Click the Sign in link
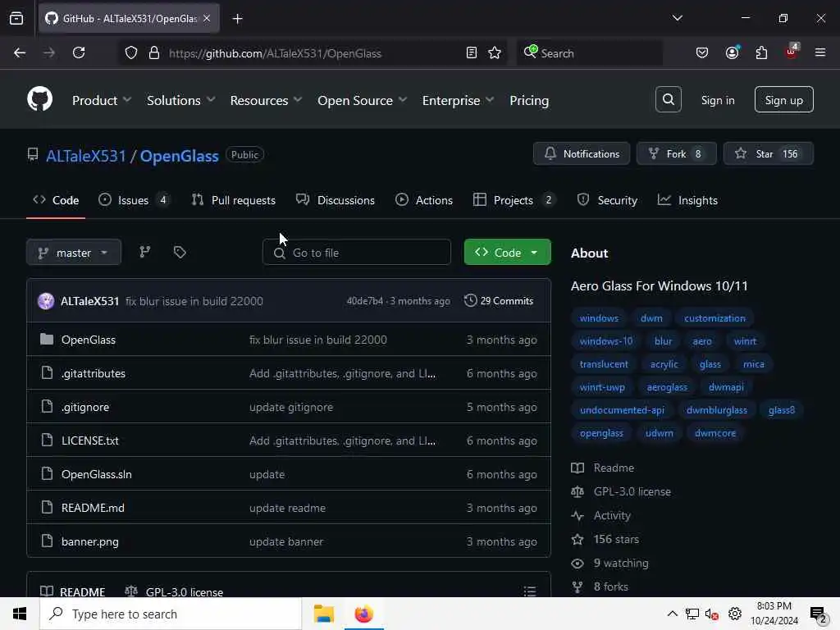Viewport: 840px width, 630px height. point(717,100)
